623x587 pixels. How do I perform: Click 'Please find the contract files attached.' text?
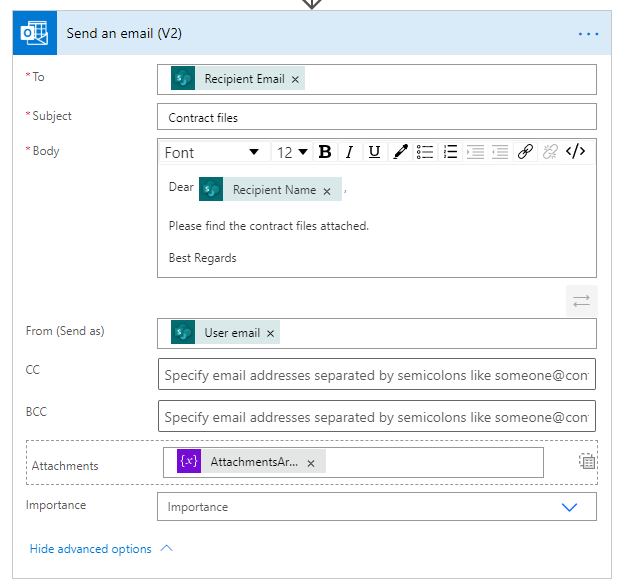269,226
